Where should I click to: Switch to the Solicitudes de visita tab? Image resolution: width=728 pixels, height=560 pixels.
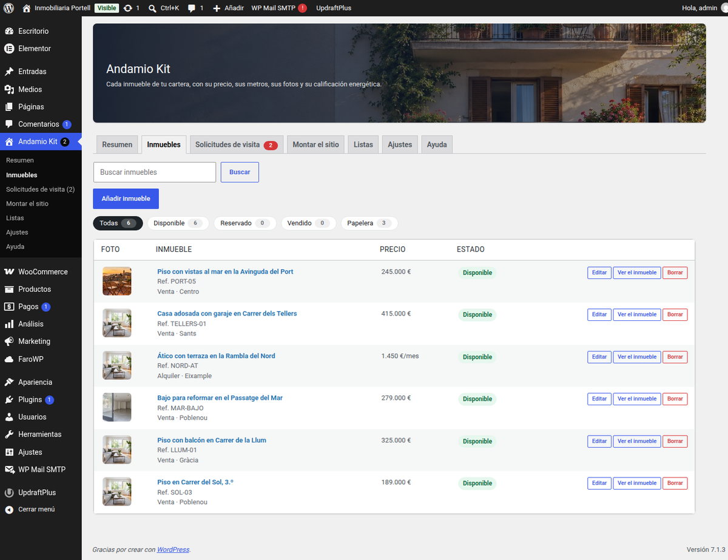(x=237, y=144)
